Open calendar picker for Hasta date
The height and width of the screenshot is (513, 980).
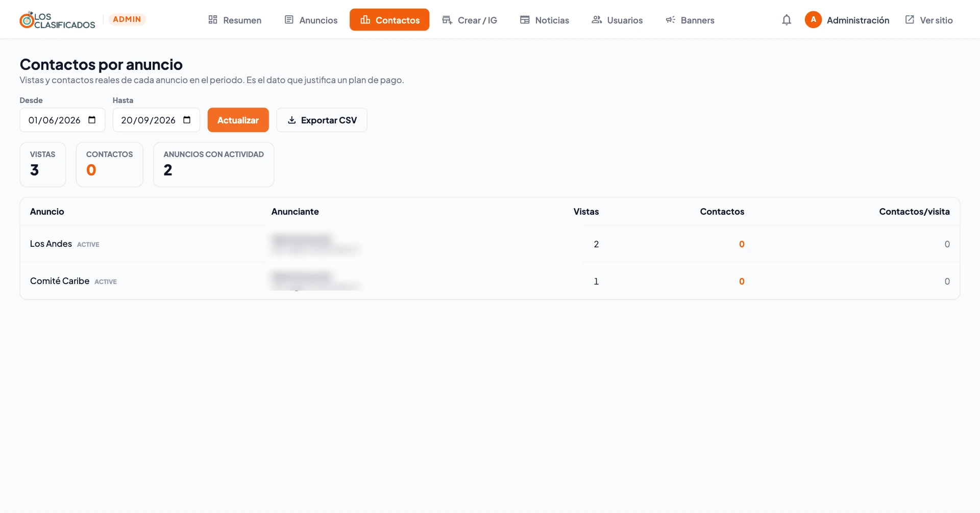tap(187, 120)
